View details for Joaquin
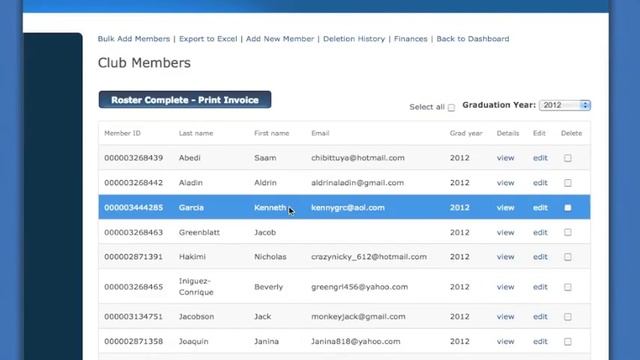Image resolution: width=640 pixels, height=360 pixels. pos(505,342)
